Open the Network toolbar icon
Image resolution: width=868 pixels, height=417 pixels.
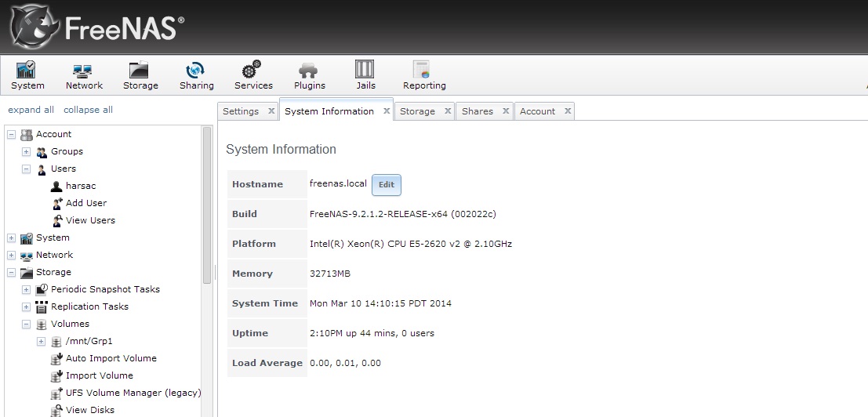pos(83,71)
